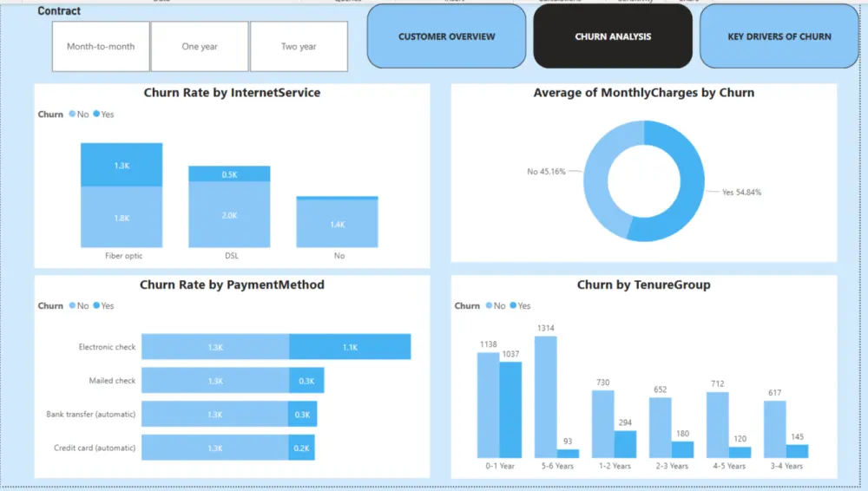
Task: Click 'Bank transfer (automatic)' axis label
Action: 91,414
